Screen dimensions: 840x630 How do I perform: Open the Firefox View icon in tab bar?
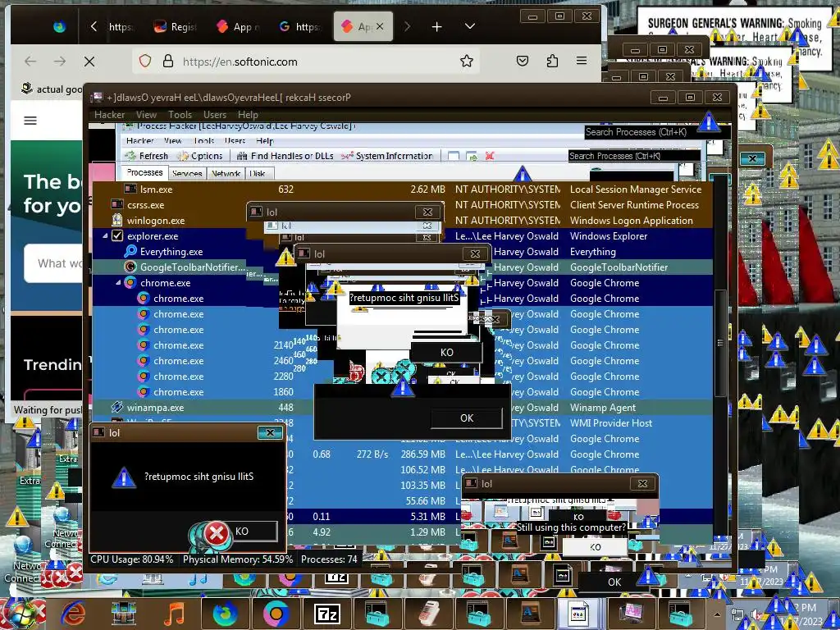(59, 26)
